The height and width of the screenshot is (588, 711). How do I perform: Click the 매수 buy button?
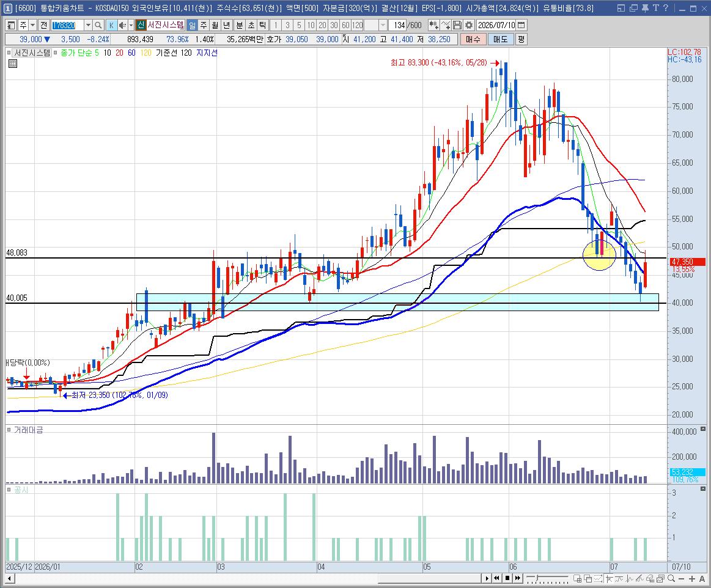[x=473, y=40]
